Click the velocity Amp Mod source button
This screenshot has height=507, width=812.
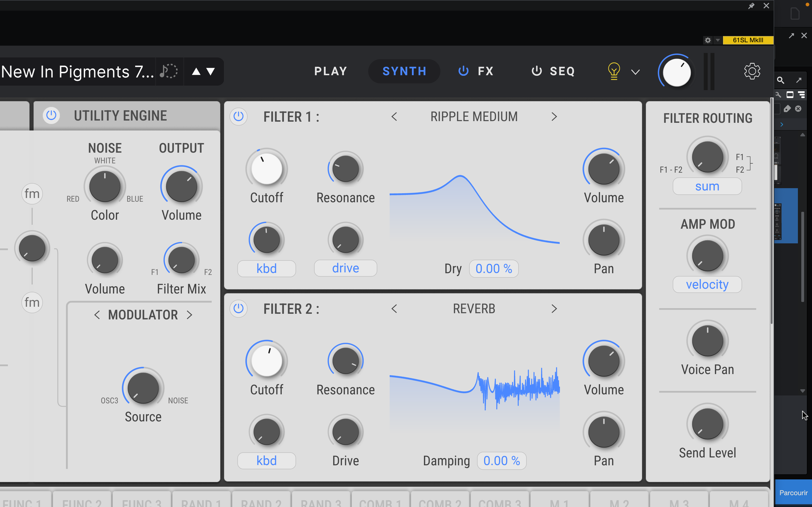707,285
